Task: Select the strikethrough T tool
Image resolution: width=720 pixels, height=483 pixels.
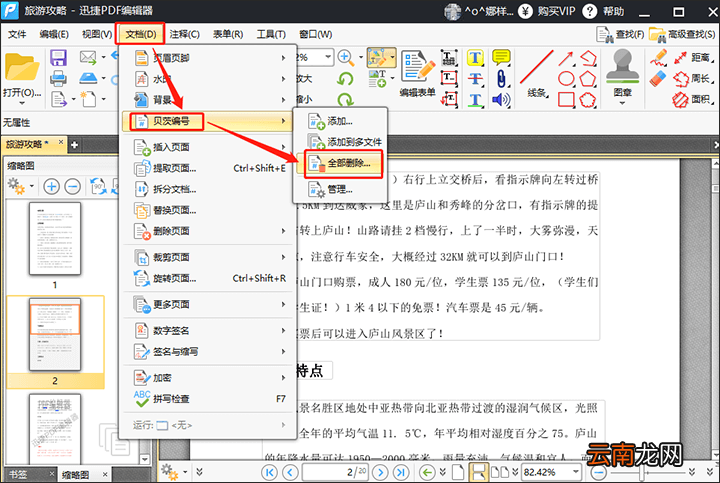Action: click(475, 79)
